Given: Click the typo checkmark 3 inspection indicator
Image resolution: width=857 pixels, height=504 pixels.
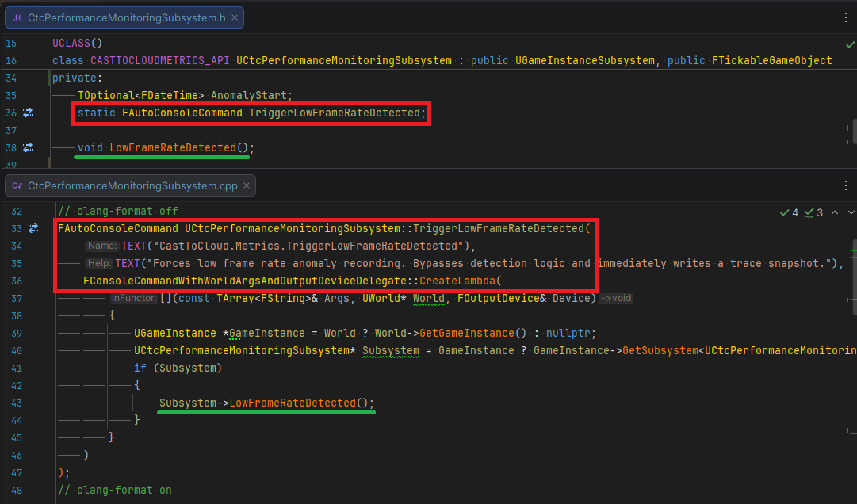Looking at the screenshot, I should 813,212.
